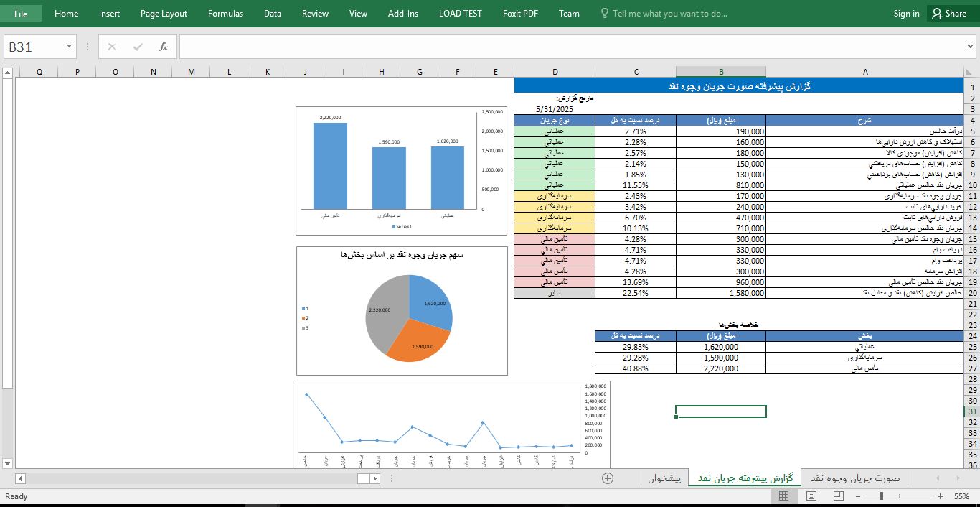The height and width of the screenshot is (507, 980).
Task: Click the 55% zoom level
Action: (961, 496)
